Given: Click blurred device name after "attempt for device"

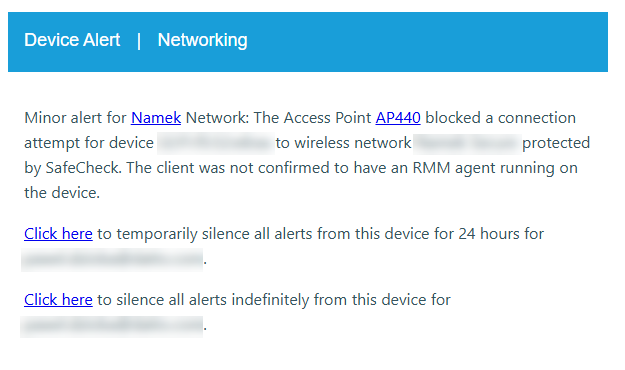Looking at the screenshot, I should click(216, 143).
